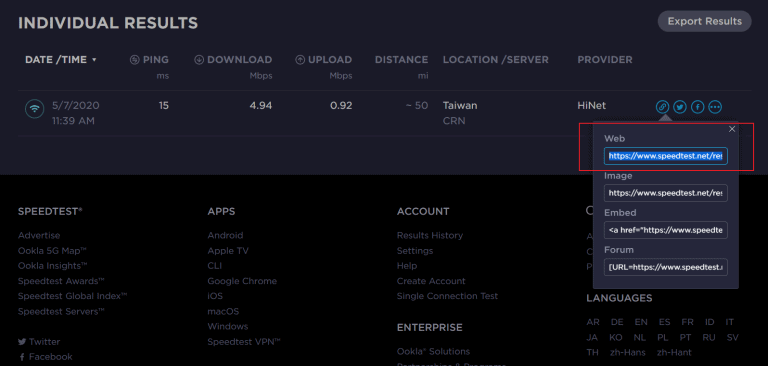Switch language to ID

[709, 322]
